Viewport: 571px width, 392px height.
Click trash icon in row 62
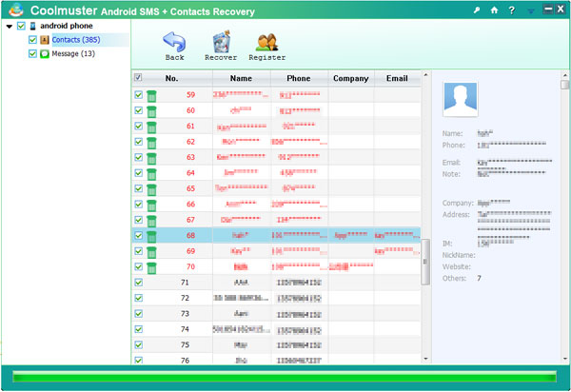(x=151, y=143)
